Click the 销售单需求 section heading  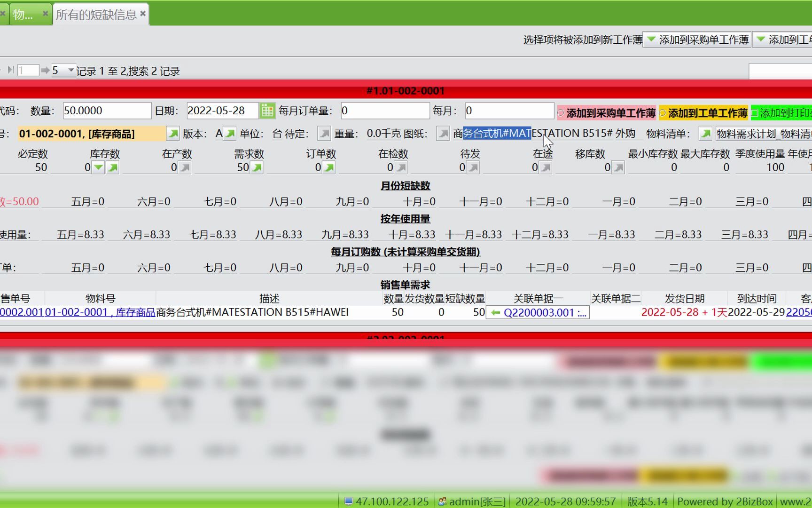click(406, 285)
